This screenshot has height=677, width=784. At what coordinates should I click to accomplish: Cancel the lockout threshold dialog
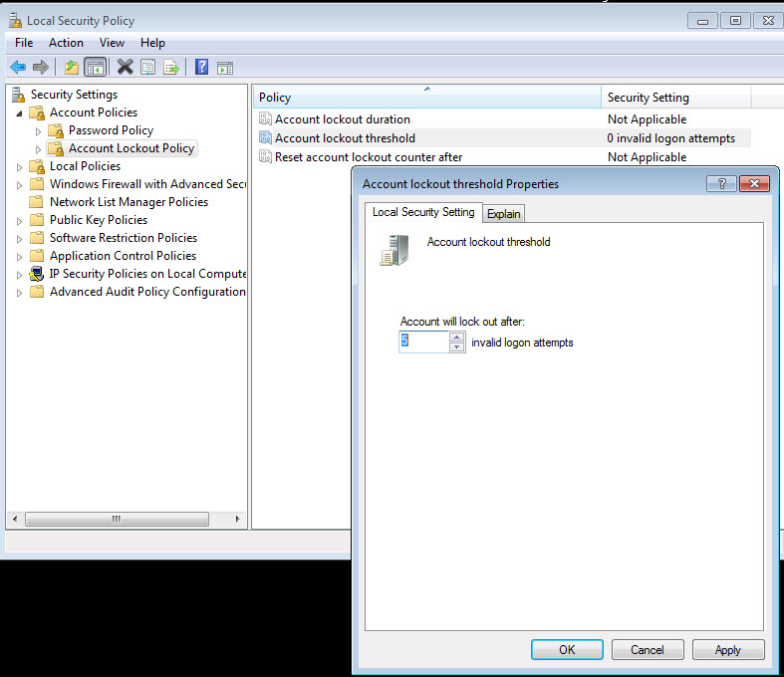pyautogui.click(x=647, y=649)
